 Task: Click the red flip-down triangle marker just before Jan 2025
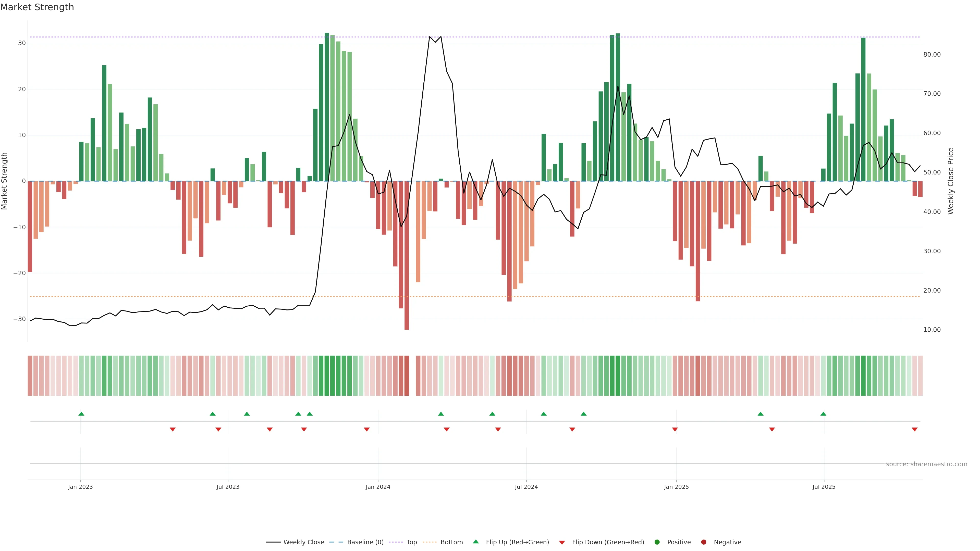coord(675,429)
